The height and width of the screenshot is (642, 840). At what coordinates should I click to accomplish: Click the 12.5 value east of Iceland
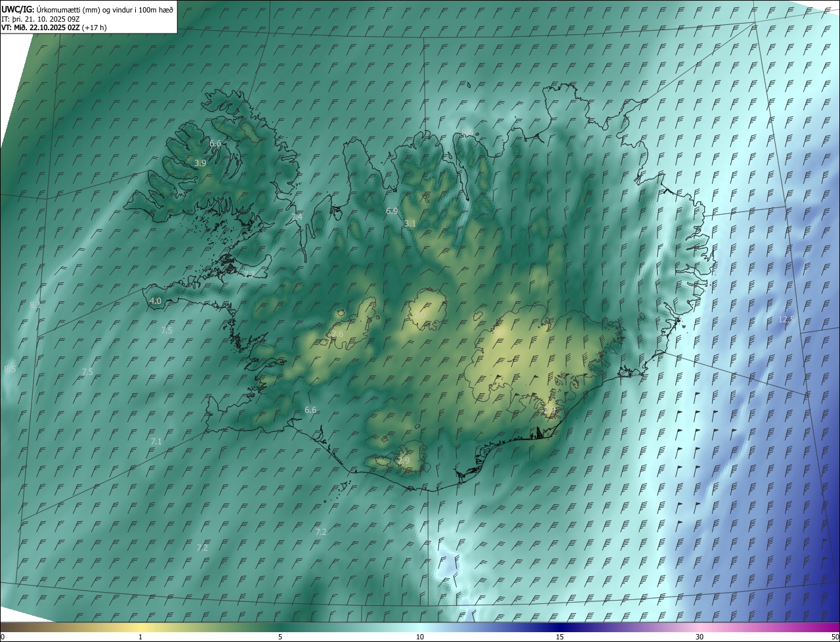pos(786,320)
